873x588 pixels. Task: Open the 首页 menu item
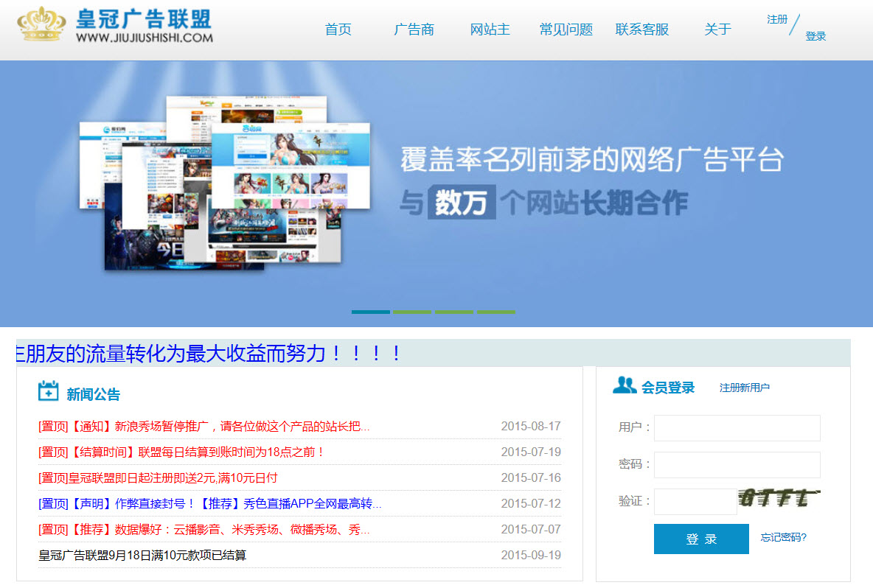coord(338,29)
